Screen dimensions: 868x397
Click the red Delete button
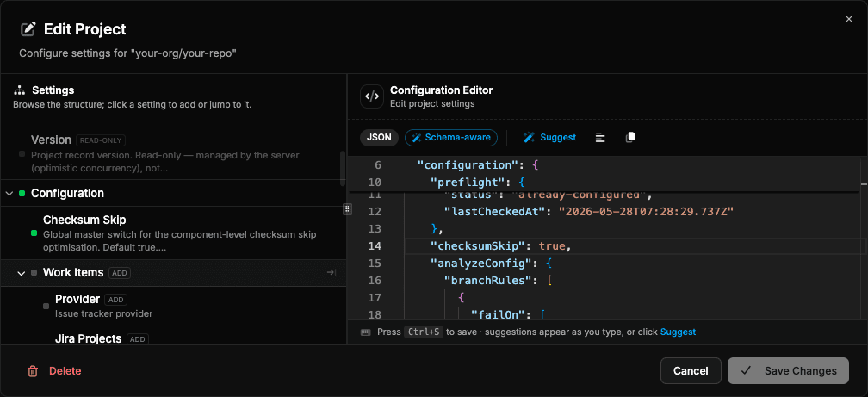coord(54,371)
